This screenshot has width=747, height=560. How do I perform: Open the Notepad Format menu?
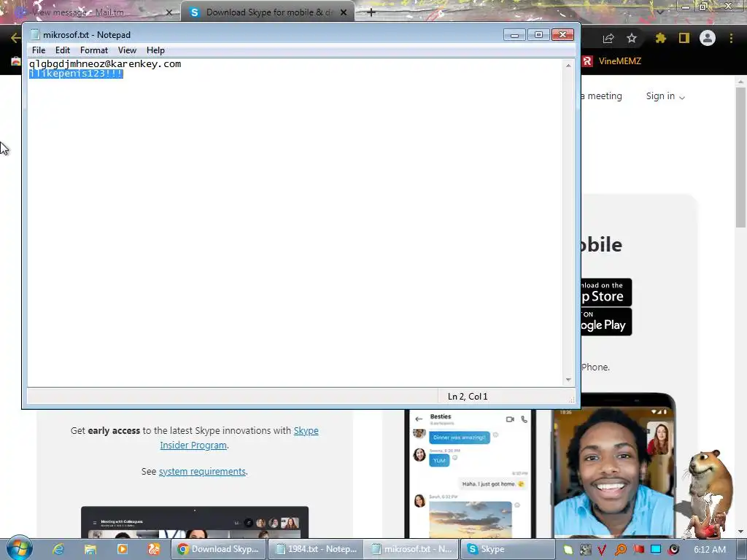tap(94, 50)
